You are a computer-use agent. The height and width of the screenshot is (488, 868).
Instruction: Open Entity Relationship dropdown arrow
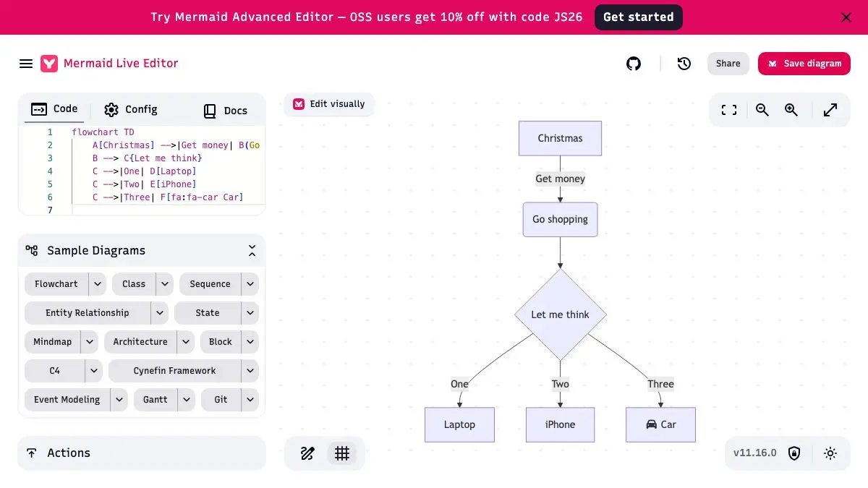160,313
